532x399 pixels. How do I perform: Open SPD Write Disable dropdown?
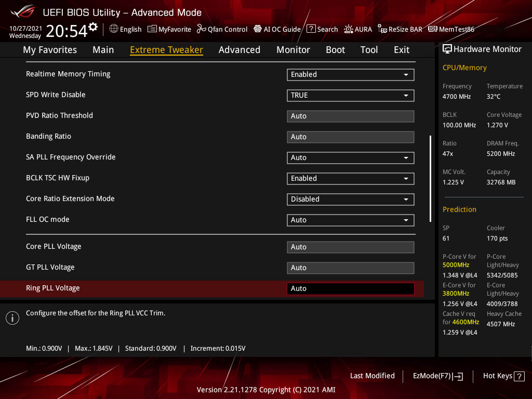[x=351, y=96]
